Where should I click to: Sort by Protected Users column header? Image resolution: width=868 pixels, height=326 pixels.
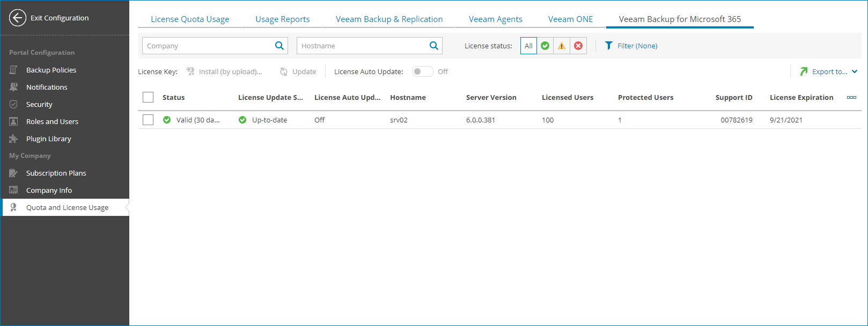point(645,97)
